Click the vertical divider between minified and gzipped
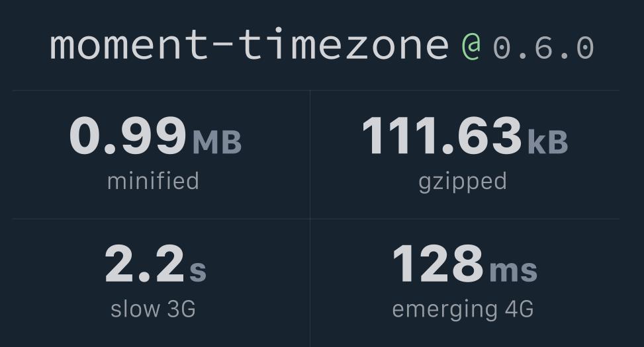The image size is (644, 347). pyautogui.click(x=310, y=154)
